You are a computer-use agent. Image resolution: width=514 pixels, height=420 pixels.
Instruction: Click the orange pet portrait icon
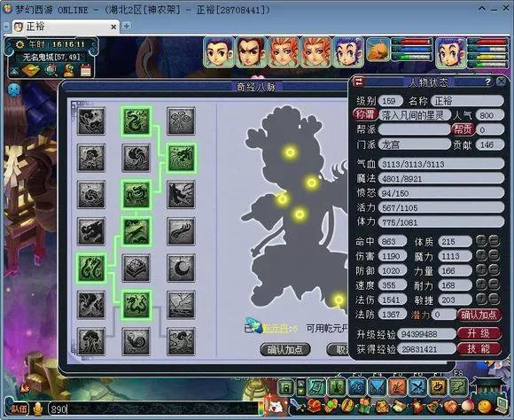[x=378, y=51]
